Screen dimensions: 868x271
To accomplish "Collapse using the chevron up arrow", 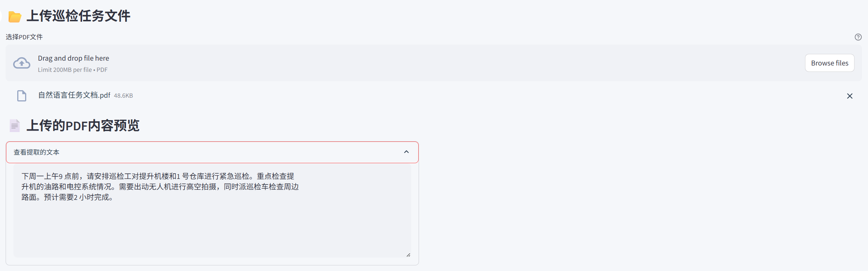I will tap(406, 152).
